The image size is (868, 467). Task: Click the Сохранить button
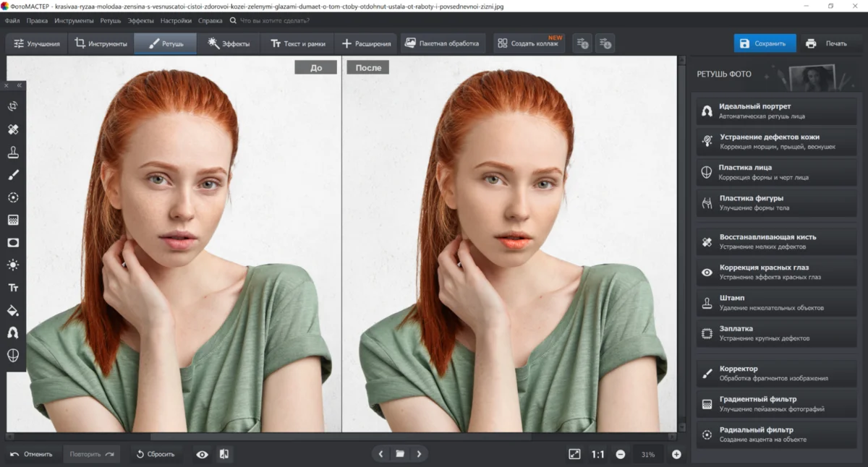tap(765, 43)
